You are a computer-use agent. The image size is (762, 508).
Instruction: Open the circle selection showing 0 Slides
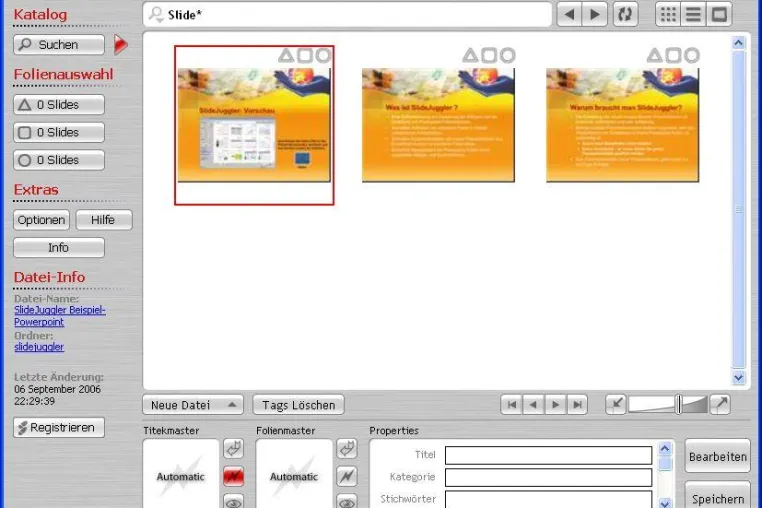59,160
